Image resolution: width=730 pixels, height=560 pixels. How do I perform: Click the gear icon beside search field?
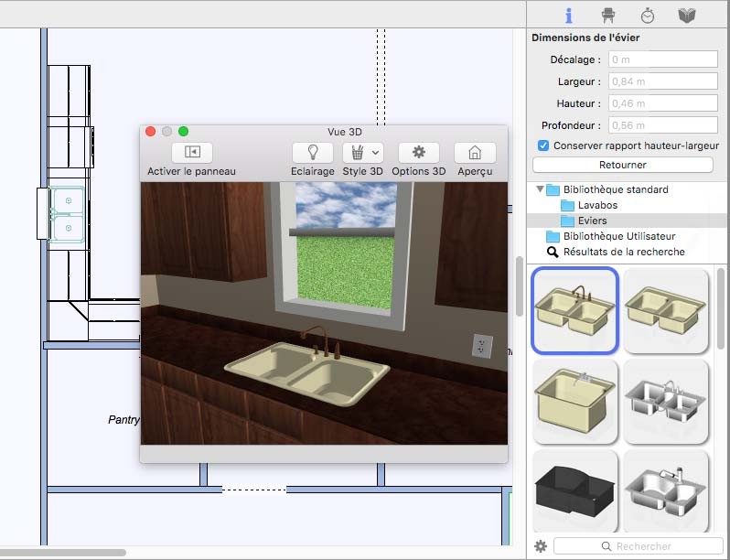coord(541,546)
